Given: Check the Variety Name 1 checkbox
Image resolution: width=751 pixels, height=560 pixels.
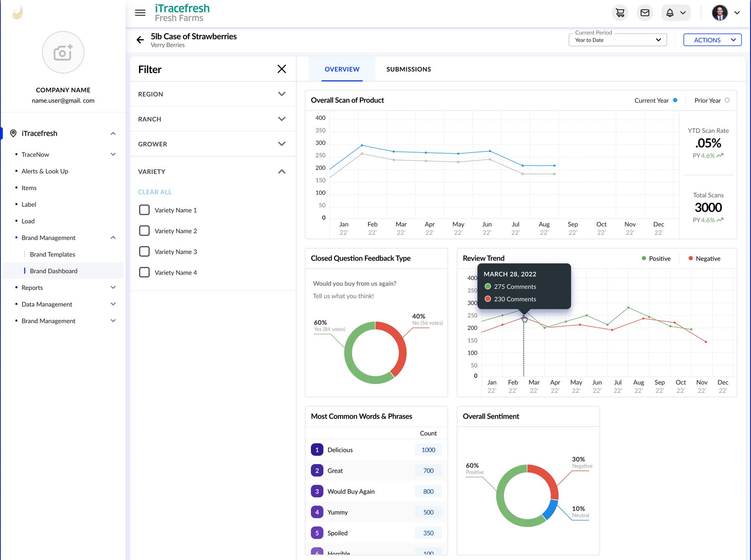Looking at the screenshot, I should (x=144, y=210).
